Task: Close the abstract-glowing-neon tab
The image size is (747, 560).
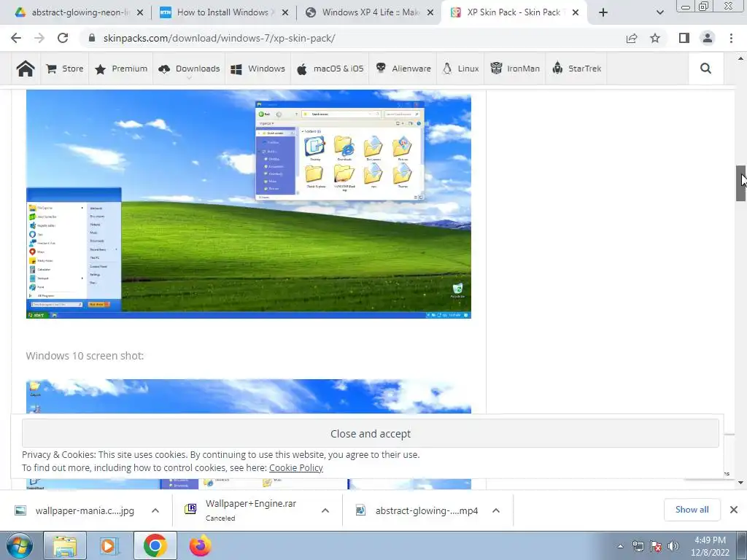Action: tap(140, 12)
